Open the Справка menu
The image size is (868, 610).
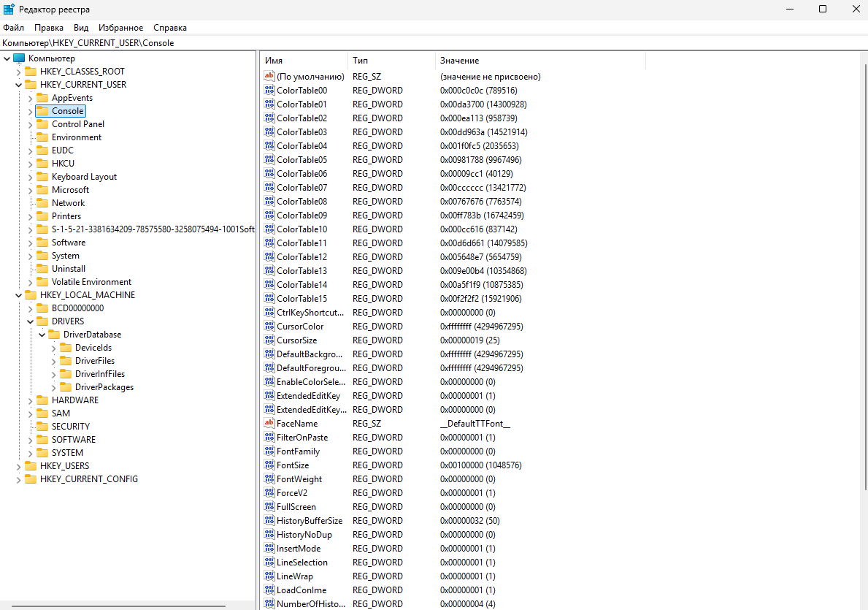pos(170,28)
